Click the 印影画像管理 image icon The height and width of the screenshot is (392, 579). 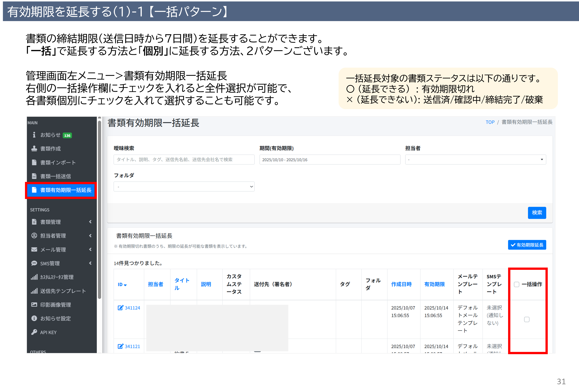[34, 305]
